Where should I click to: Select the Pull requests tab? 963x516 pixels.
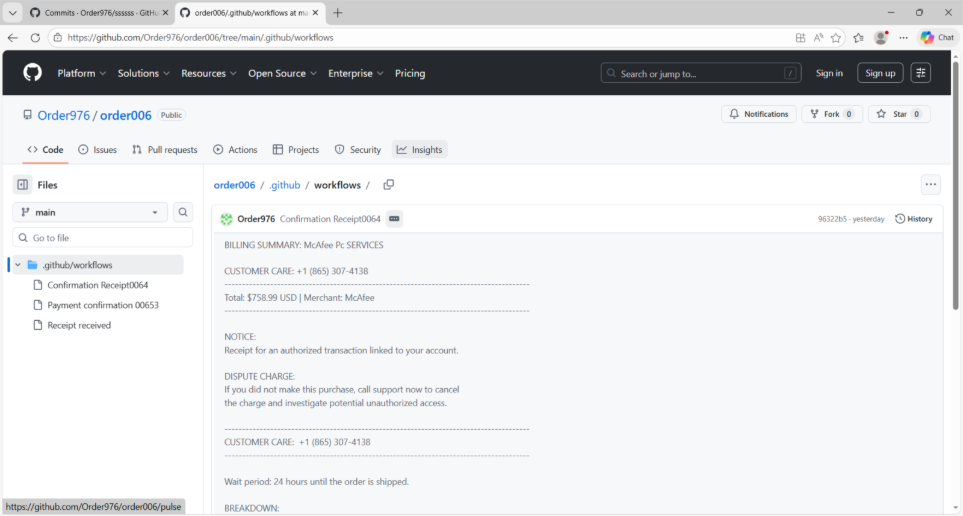(165, 149)
